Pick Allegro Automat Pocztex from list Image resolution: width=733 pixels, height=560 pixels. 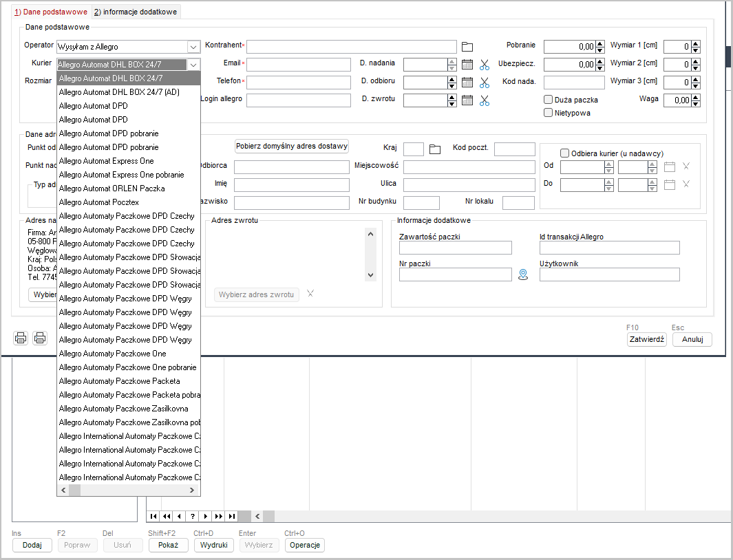[128, 202]
